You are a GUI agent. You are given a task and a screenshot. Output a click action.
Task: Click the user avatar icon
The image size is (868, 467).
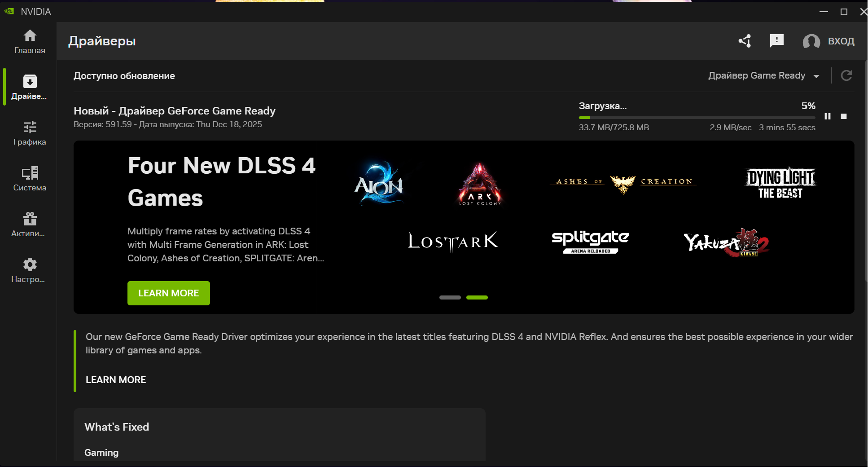[x=811, y=41]
